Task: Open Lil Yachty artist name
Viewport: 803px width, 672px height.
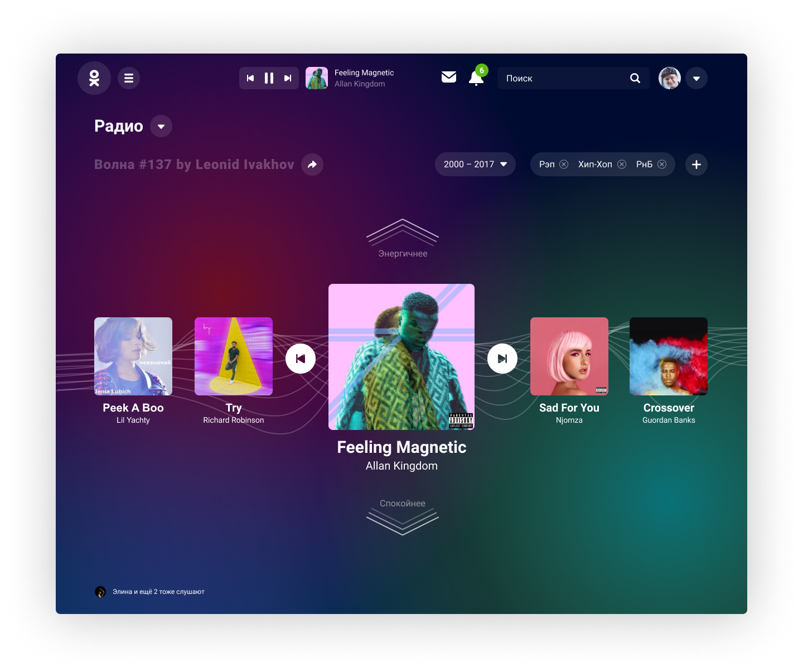Action: 133,420
